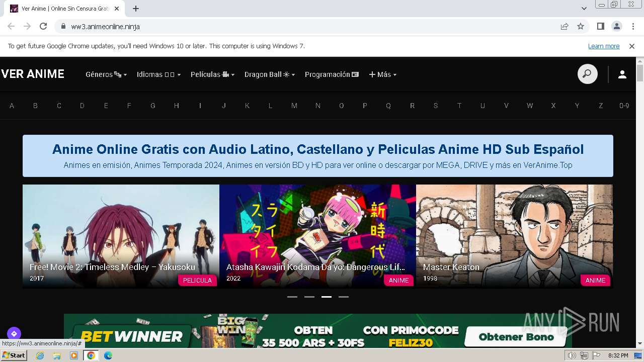Share this page using the share icon
644x362 pixels.
(565, 26)
